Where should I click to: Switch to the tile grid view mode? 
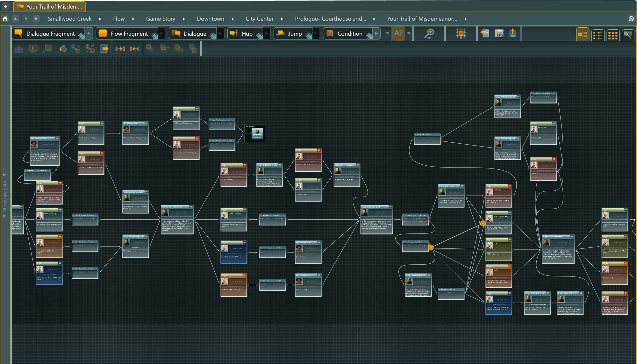(613, 34)
